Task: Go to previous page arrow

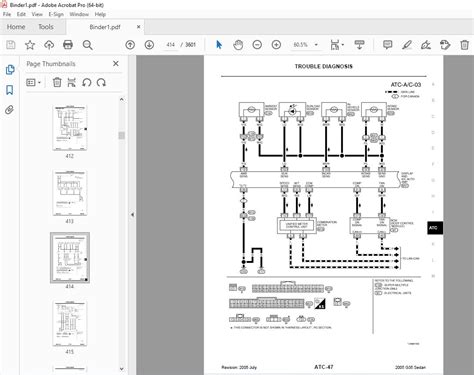Action: coord(130,45)
